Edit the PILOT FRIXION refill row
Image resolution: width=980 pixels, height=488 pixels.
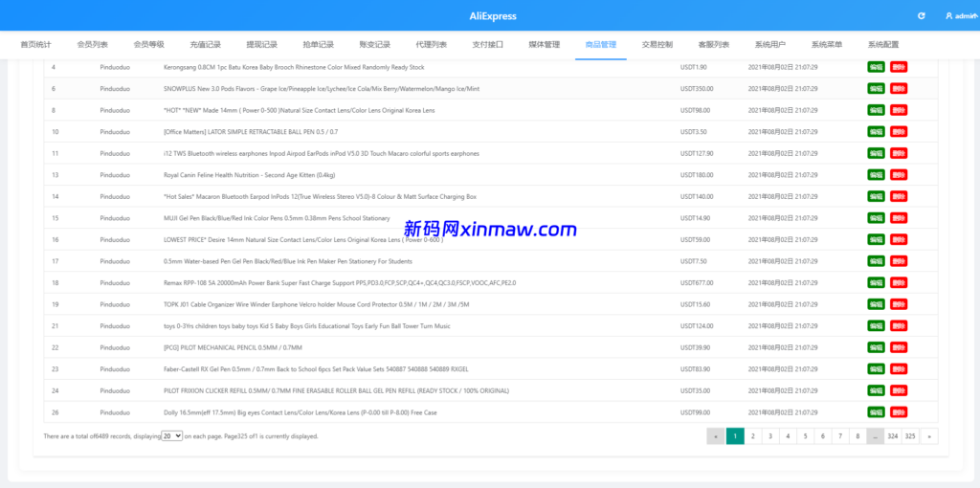[877, 390]
